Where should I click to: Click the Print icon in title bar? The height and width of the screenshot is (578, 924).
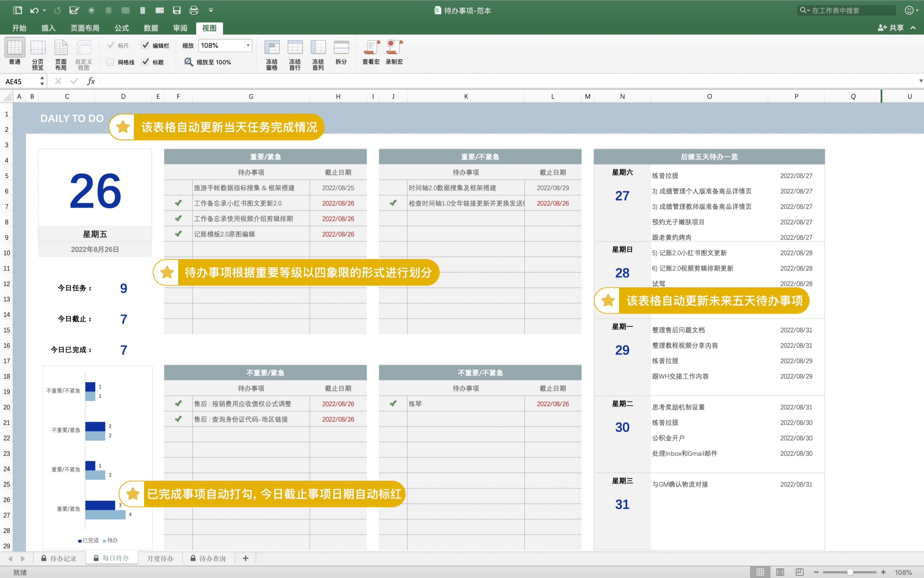(194, 10)
